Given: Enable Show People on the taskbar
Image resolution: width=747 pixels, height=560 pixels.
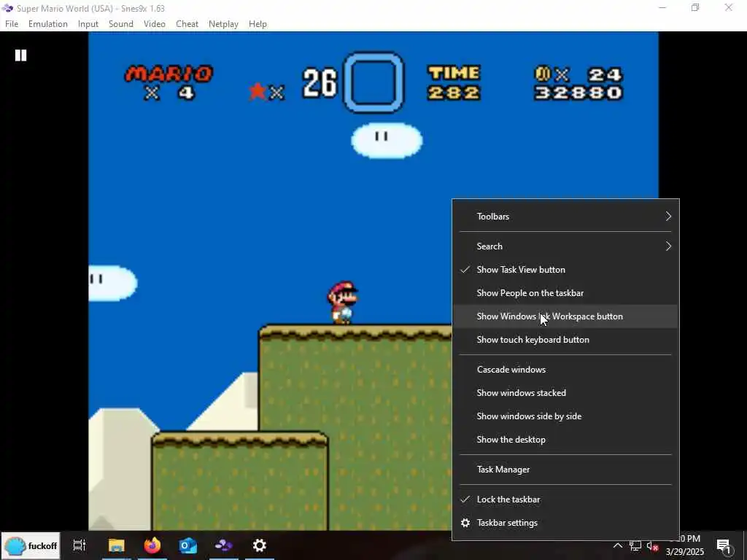Looking at the screenshot, I should click(565, 293).
